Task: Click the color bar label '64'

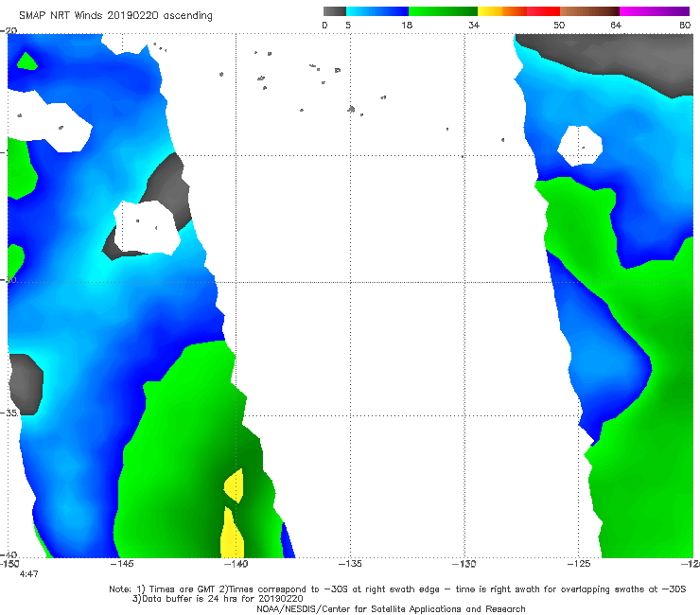Action: pos(616,25)
